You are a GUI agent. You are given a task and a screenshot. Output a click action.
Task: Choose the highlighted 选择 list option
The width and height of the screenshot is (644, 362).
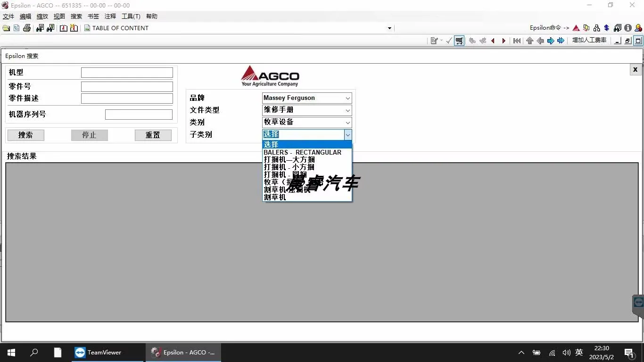(x=307, y=145)
